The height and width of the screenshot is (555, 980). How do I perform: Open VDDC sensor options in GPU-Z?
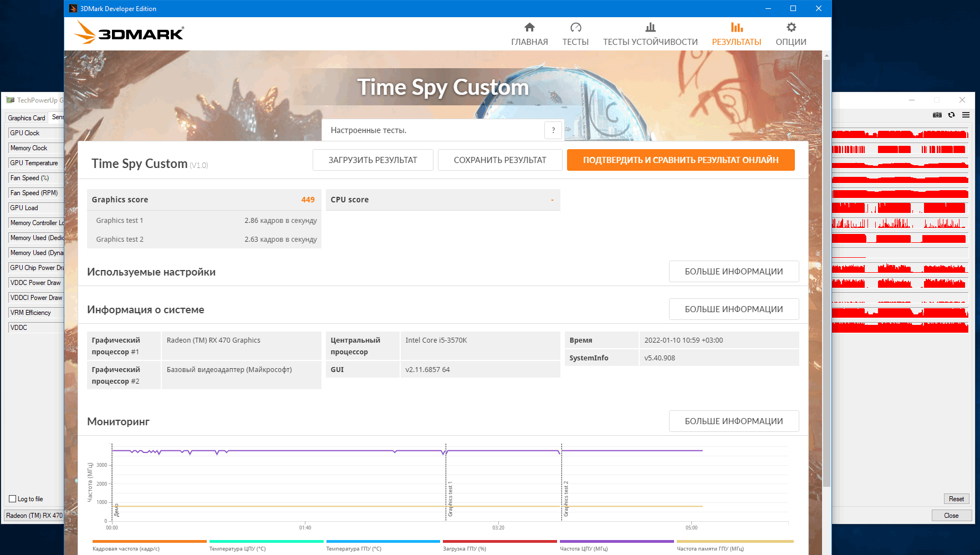(36, 328)
